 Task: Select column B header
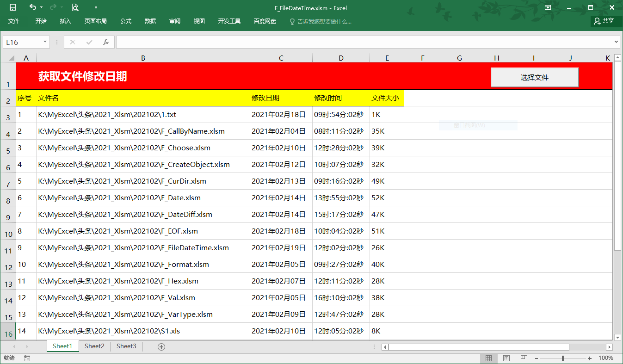(x=143, y=58)
